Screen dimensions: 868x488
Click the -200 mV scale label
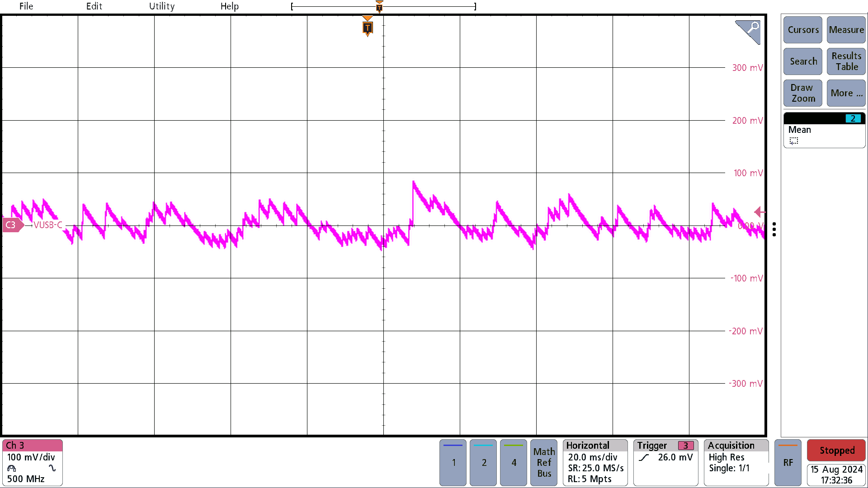tap(745, 331)
